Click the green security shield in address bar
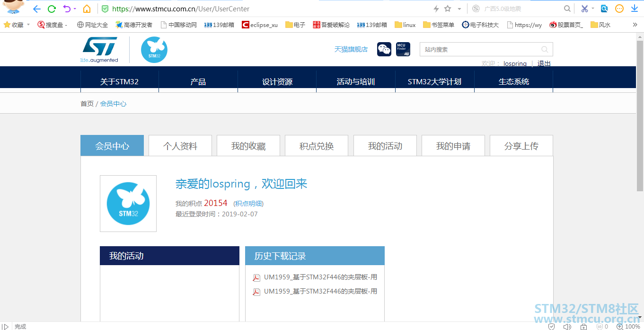Screen dimensions: 644x330 105,9
